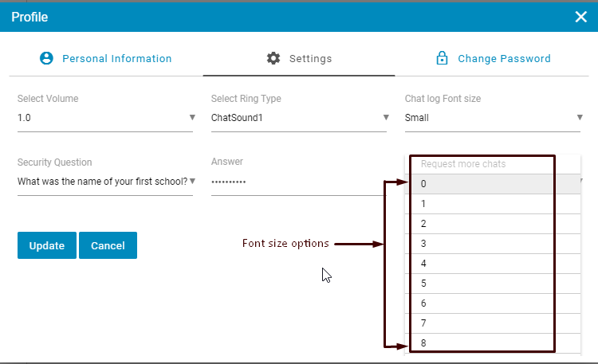Select option 3 in the dropdown list

(x=482, y=244)
